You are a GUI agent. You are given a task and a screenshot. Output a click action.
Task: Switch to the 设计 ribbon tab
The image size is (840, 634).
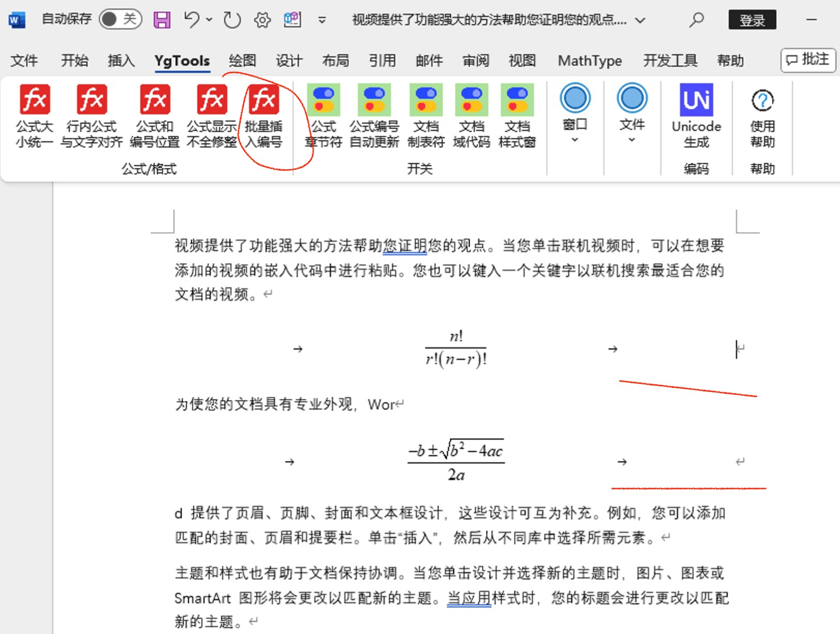click(x=289, y=61)
